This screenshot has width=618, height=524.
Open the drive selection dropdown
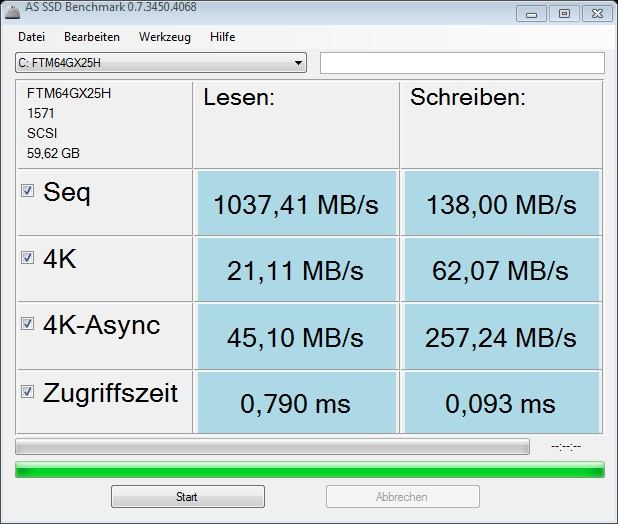[298, 63]
